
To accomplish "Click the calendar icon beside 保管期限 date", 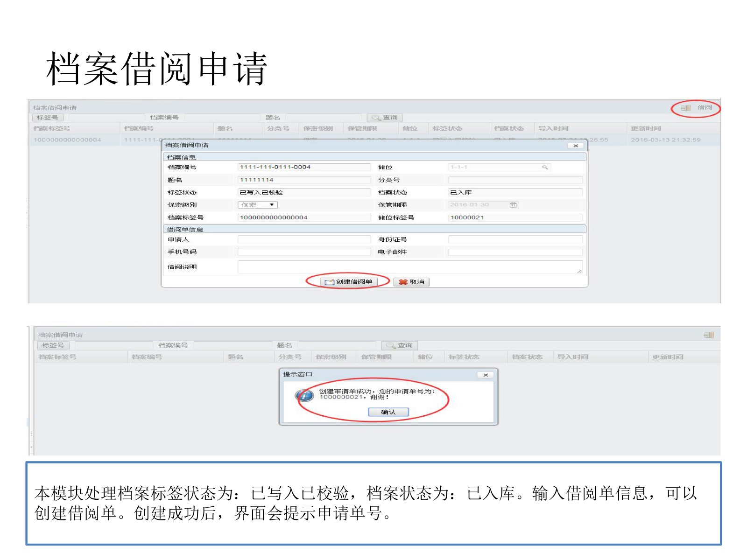I will (513, 205).
